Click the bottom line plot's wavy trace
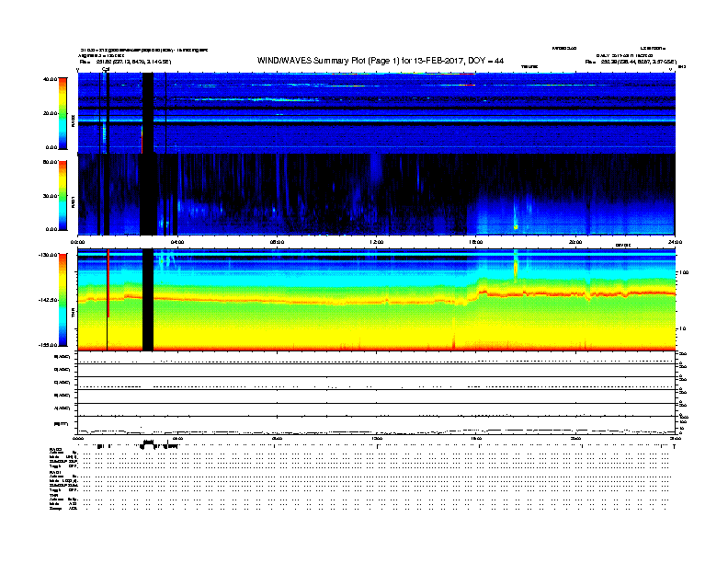The height and width of the screenshot is (563, 728). (x=376, y=431)
